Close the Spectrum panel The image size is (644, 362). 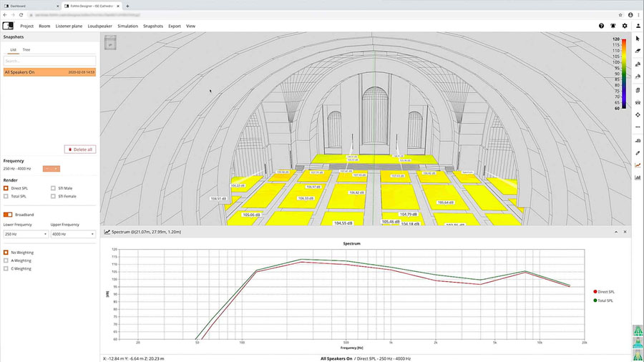[625, 232]
